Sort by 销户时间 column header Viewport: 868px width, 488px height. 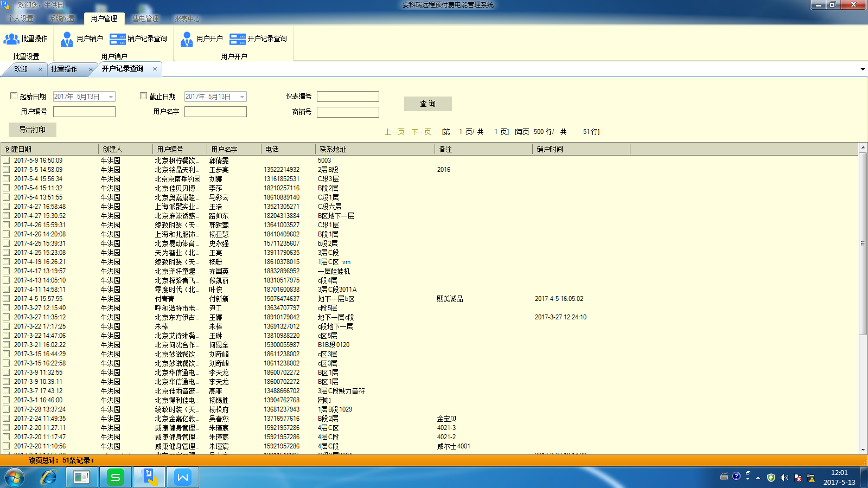point(581,149)
